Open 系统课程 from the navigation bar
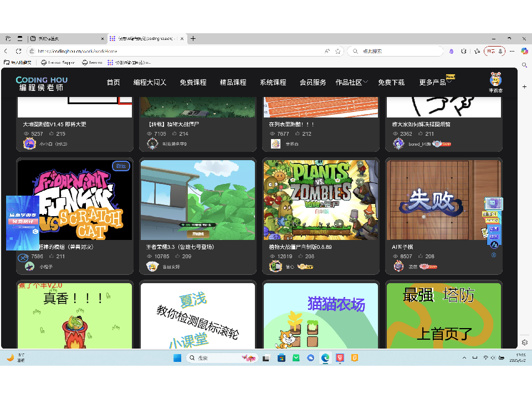The image size is (532, 399). (273, 83)
